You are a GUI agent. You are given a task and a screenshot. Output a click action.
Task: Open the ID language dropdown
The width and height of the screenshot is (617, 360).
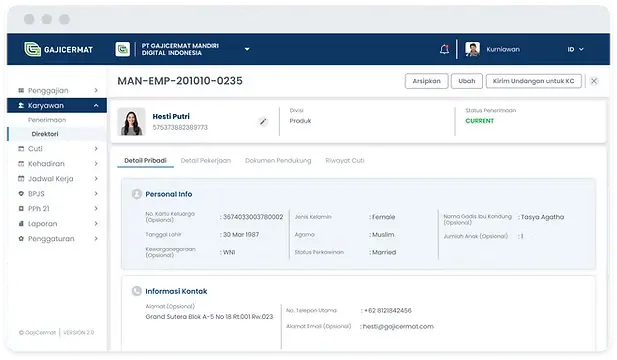[575, 49]
